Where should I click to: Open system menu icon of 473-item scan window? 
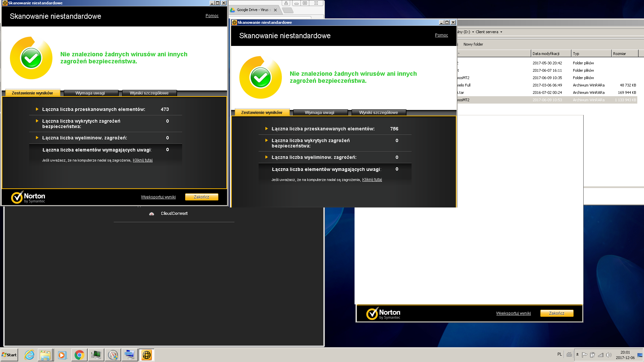point(5,3)
